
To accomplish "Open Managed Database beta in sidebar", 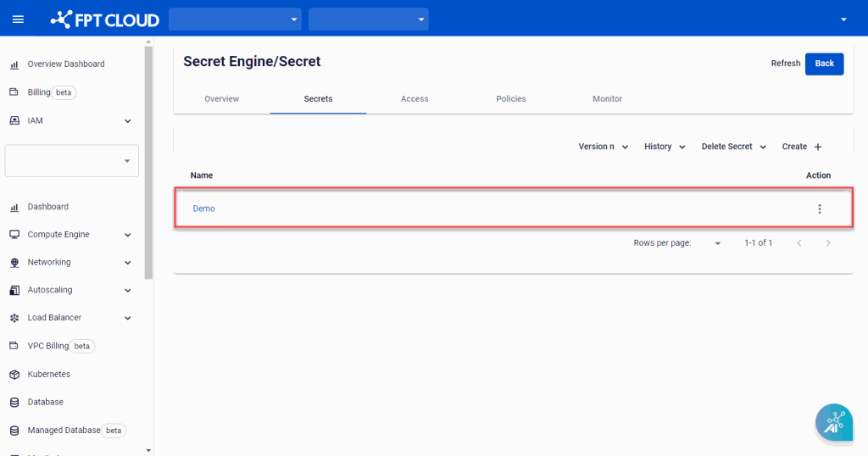I will click(77, 430).
